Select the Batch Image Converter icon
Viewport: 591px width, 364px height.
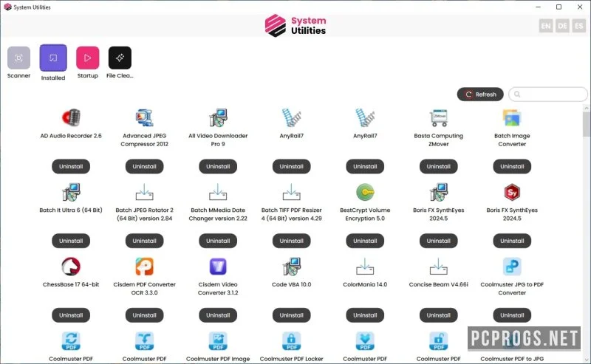[x=512, y=117]
